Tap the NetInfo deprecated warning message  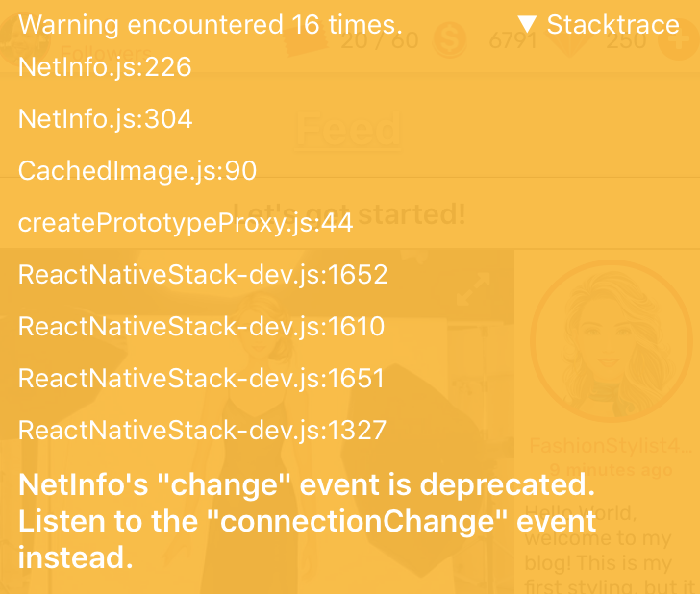[308, 521]
